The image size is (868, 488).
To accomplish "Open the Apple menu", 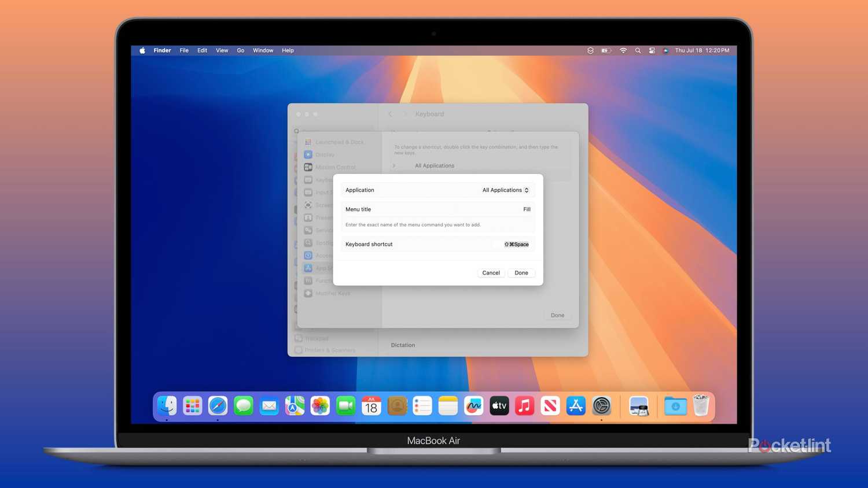I will 142,50.
